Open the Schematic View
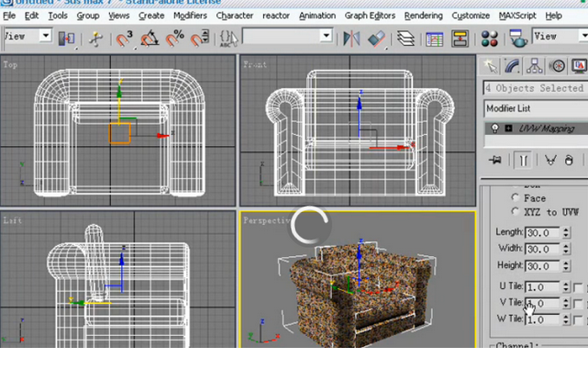Viewport: 588px width, 369px height. click(460, 39)
